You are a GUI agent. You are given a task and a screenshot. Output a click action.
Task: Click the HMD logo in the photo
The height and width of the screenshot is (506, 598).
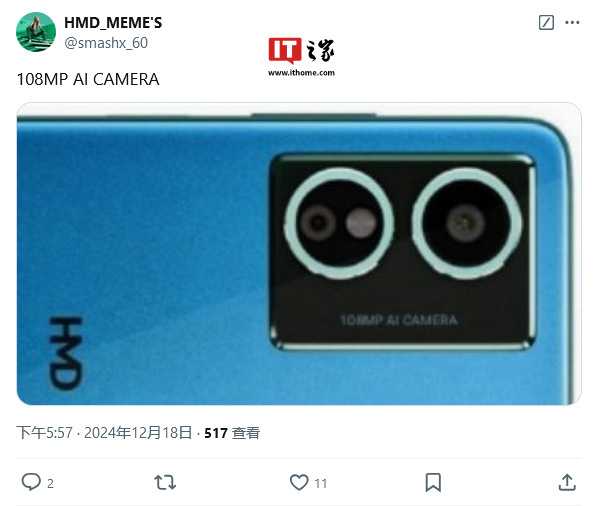point(66,353)
